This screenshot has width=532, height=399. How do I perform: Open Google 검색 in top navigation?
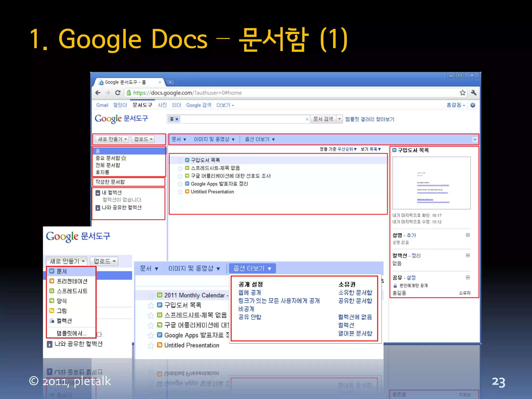pyautogui.click(x=199, y=105)
